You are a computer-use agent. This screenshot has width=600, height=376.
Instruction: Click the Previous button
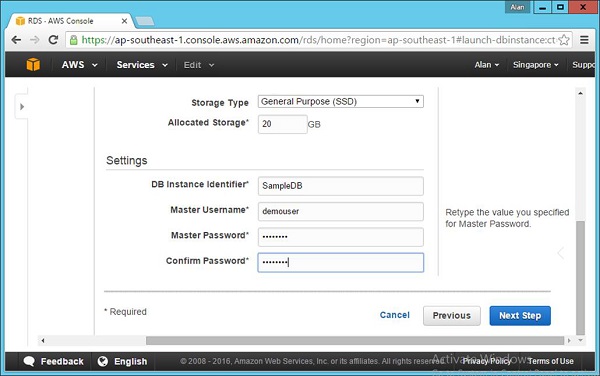coord(452,316)
